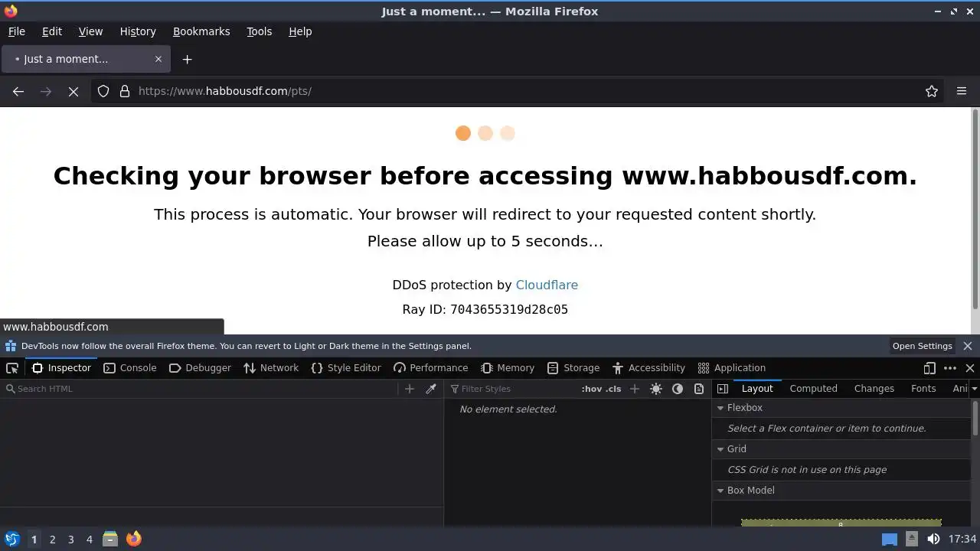The image size is (980, 551).
Task: Dismiss the DevTools theme notification
Action: (x=968, y=346)
